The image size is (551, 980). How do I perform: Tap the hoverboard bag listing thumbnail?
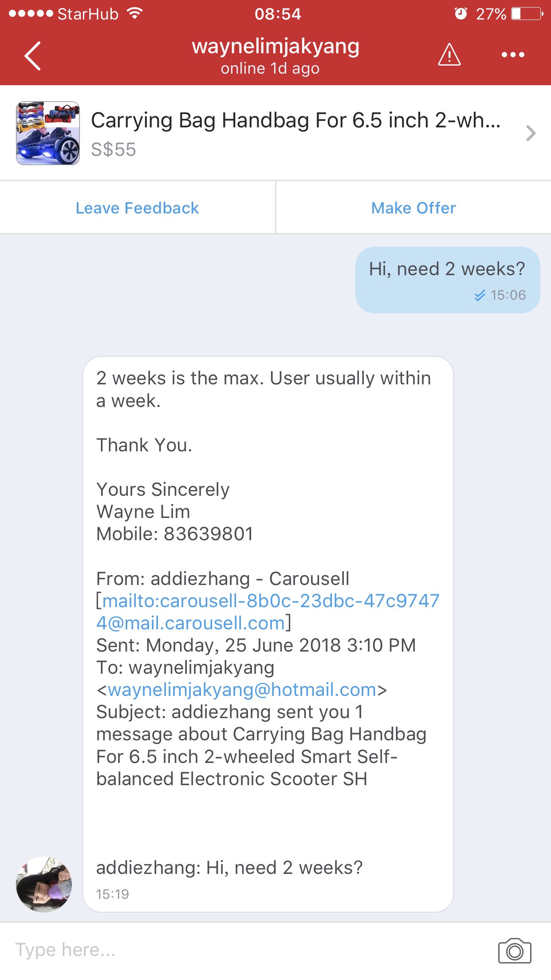[48, 133]
